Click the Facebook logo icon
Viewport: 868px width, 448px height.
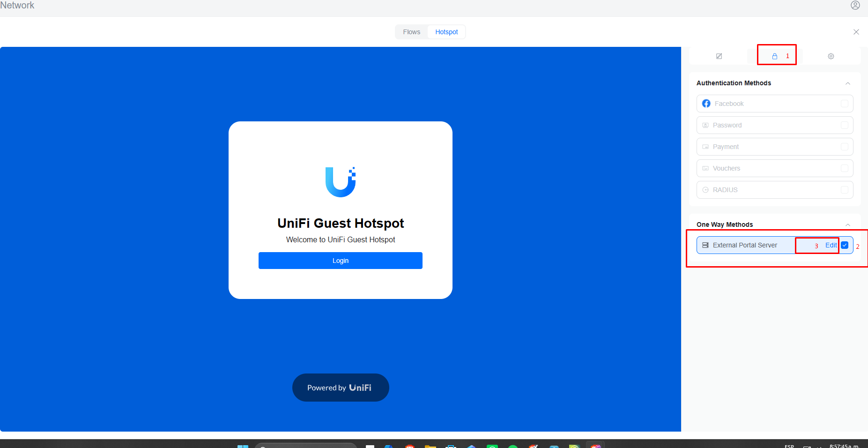706,104
